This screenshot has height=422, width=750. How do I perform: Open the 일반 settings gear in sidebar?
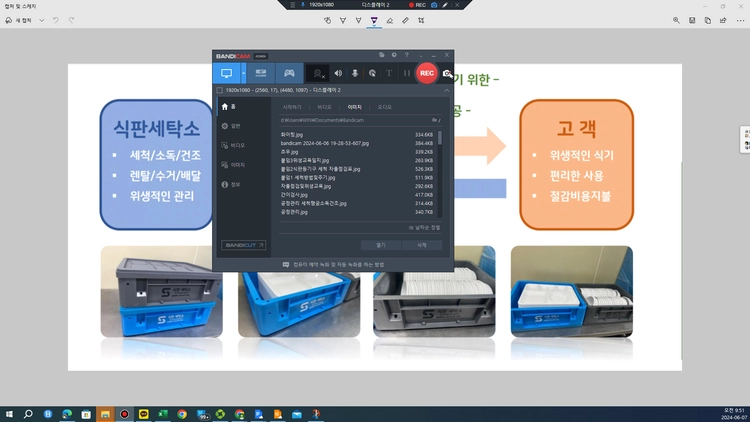pos(231,126)
